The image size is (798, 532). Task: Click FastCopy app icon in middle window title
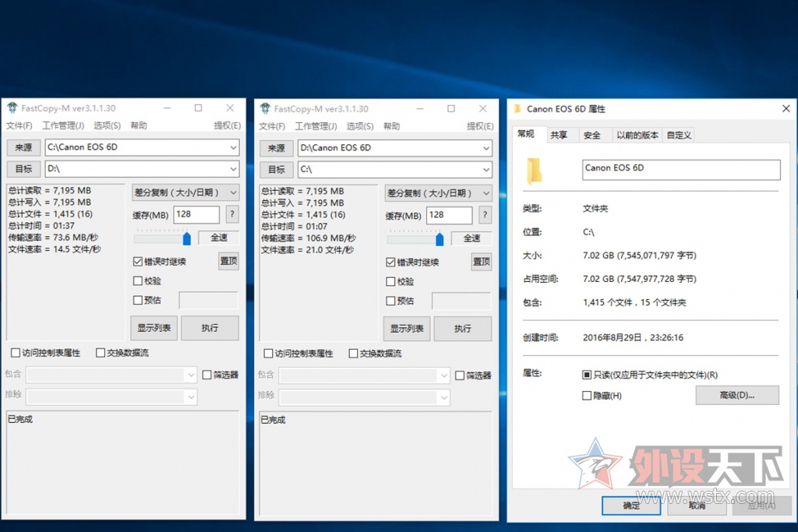tap(265, 108)
